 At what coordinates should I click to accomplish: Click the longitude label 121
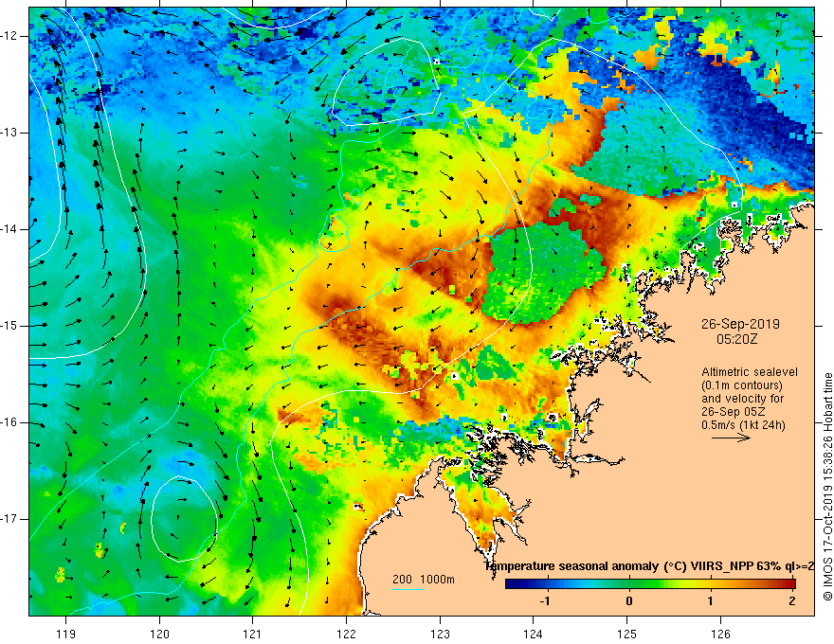253,634
